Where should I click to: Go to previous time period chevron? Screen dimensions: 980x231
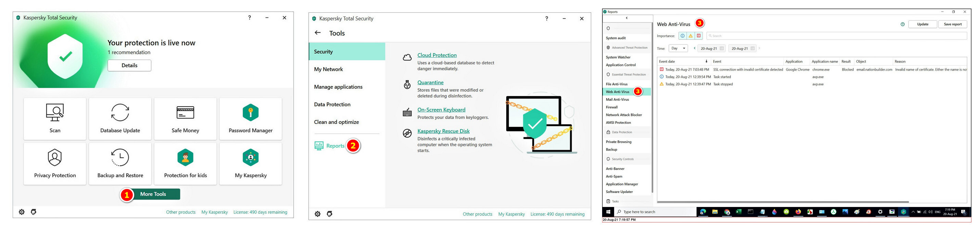coord(694,48)
